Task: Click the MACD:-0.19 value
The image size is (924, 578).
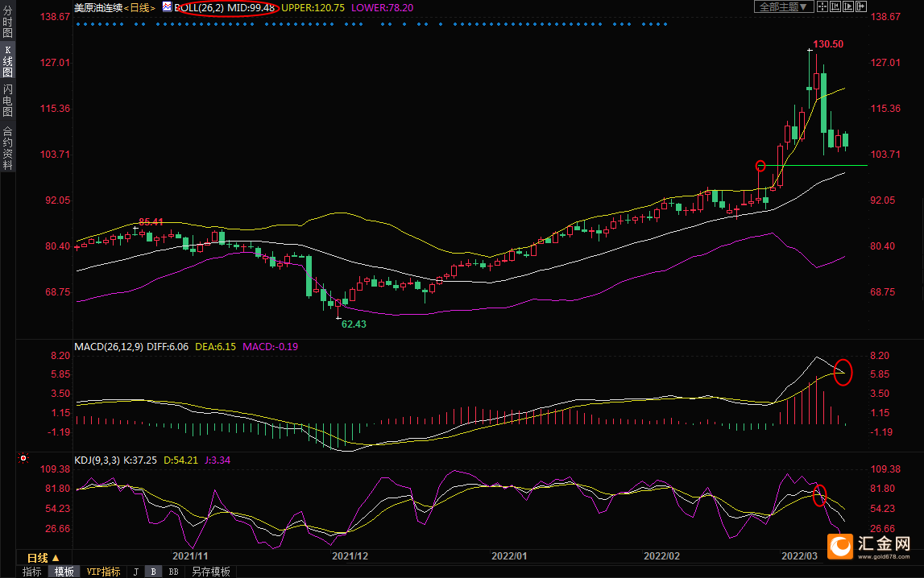Action: [271, 347]
